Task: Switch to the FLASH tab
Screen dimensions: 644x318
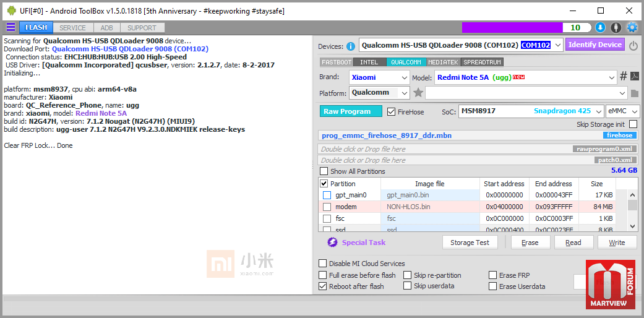Action: click(x=36, y=27)
